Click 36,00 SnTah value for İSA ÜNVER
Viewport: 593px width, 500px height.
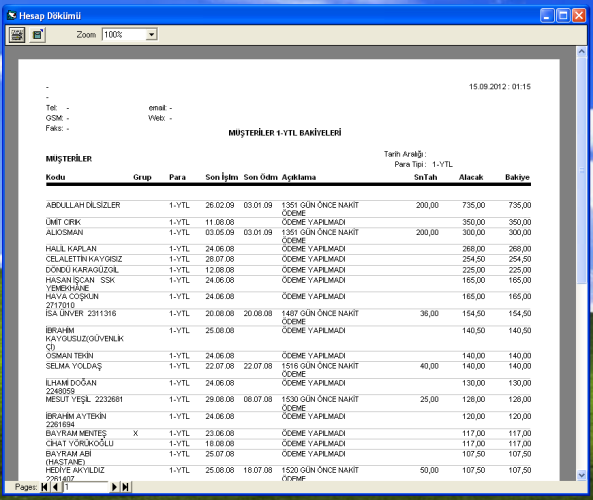coord(429,313)
